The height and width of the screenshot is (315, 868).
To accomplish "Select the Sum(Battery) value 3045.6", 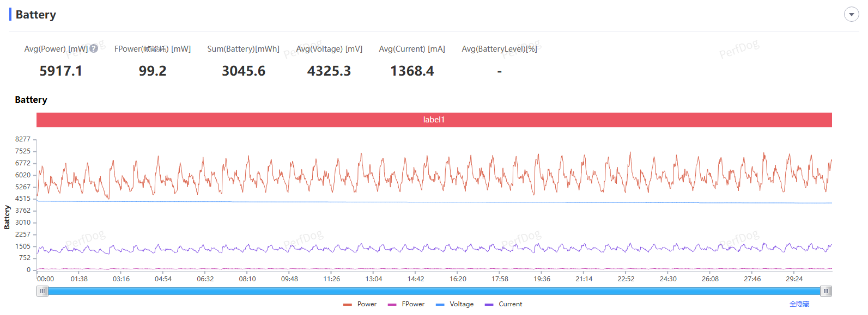I will [244, 71].
